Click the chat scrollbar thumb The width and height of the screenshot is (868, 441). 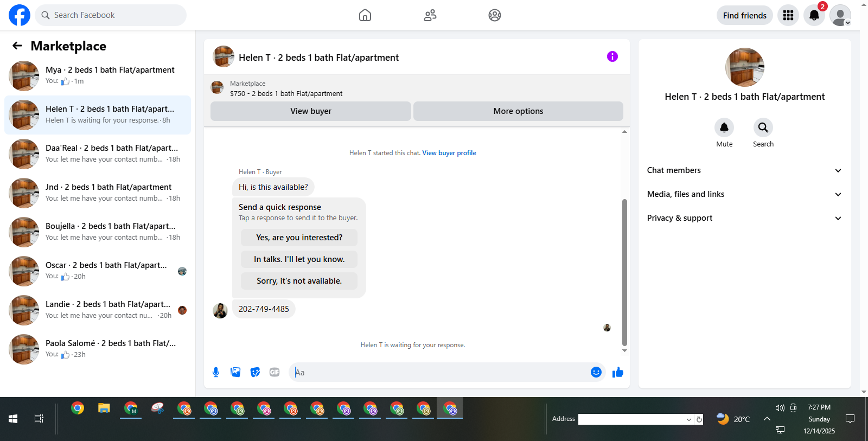point(624,272)
